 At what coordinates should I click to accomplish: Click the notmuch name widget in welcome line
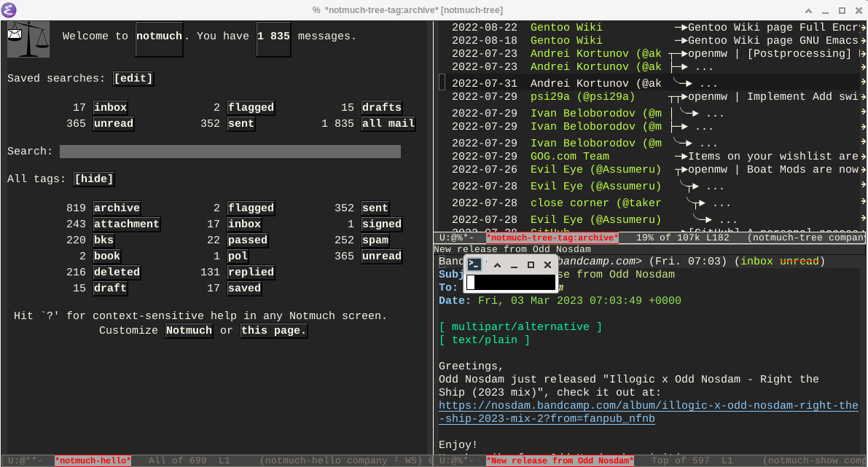click(159, 39)
